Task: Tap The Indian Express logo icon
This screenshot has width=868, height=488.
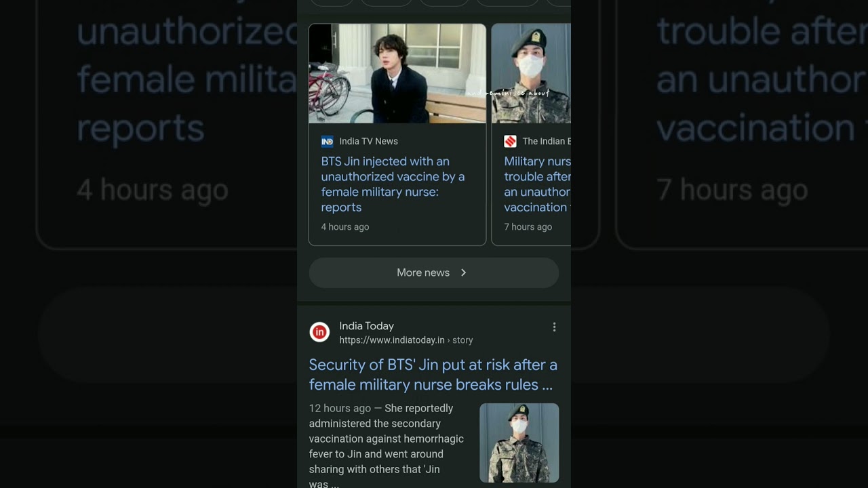Action: pos(510,141)
